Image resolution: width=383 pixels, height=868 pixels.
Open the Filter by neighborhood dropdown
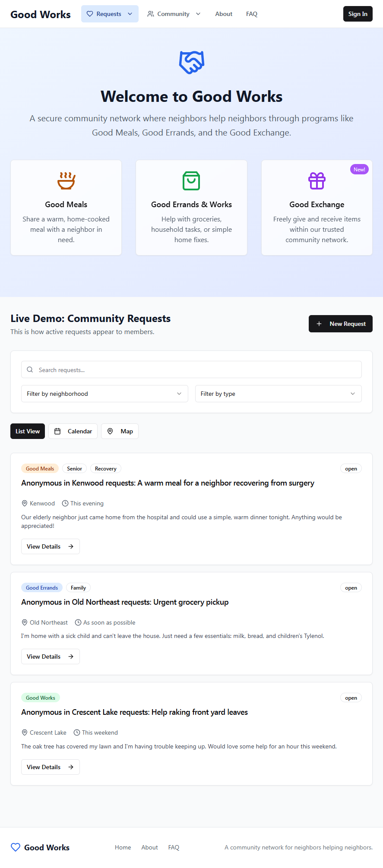[x=104, y=394]
